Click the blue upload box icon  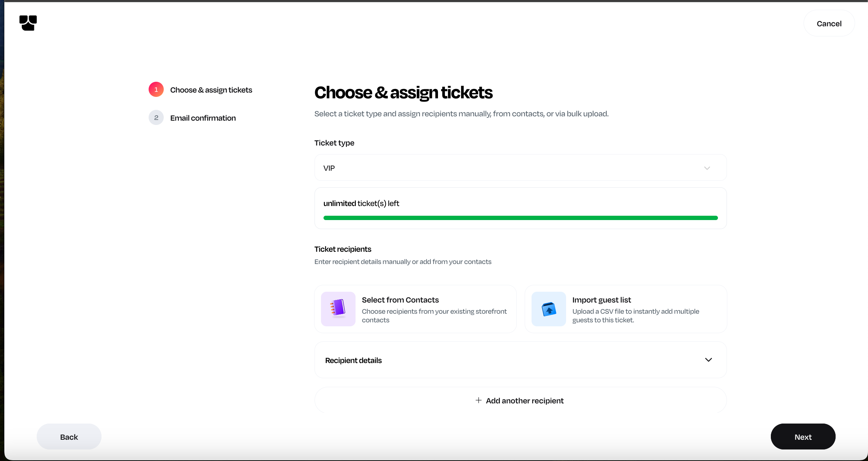tap(548, 309)
